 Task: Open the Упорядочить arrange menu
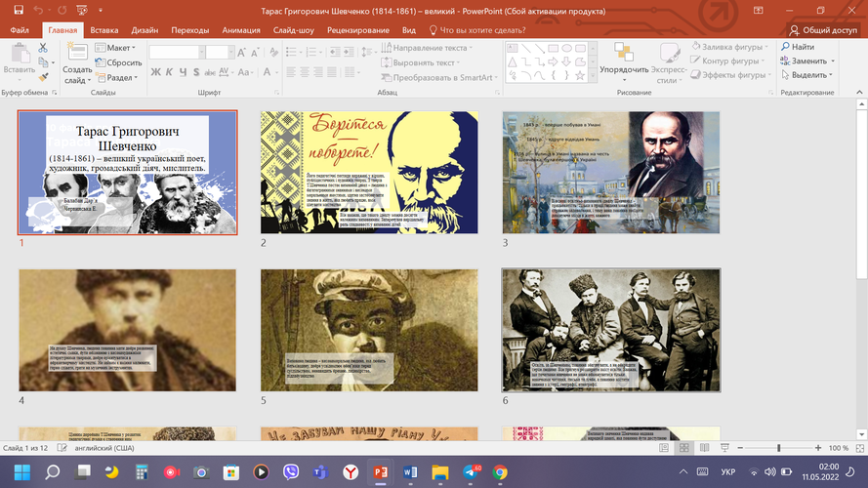[x=624, y=62]
